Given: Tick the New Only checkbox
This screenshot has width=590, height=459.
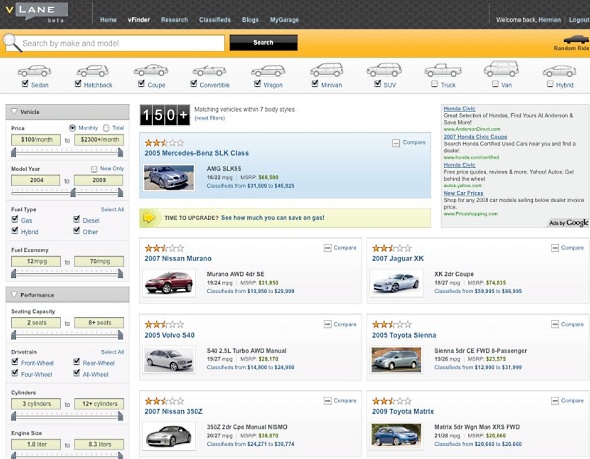Looking at the screenshot, I should (94, 169).
